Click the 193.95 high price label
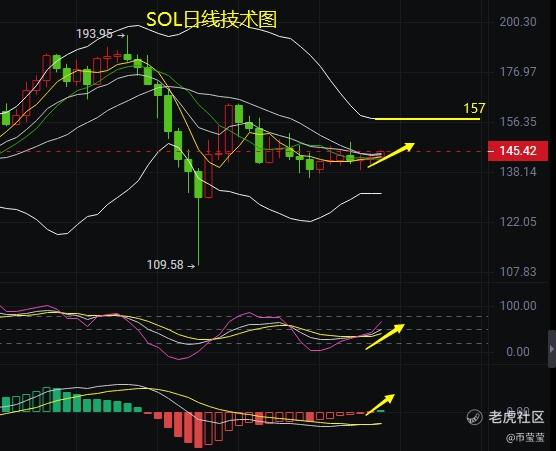 click(94, 34)
